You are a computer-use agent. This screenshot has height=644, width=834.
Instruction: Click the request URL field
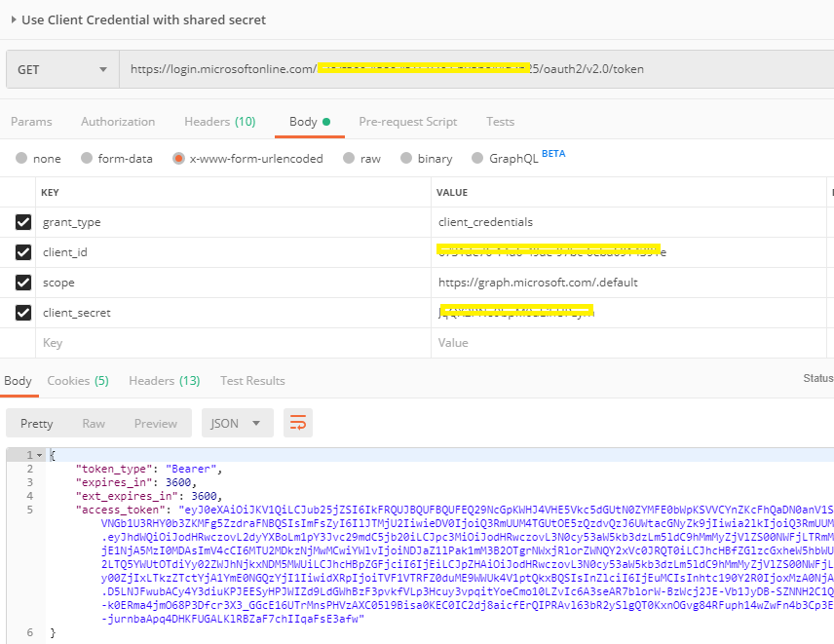click(476, 69)
